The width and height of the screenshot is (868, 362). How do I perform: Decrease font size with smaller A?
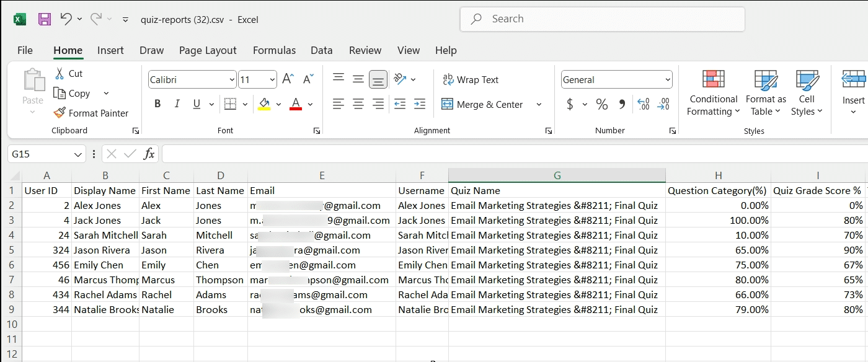(308, 79)
